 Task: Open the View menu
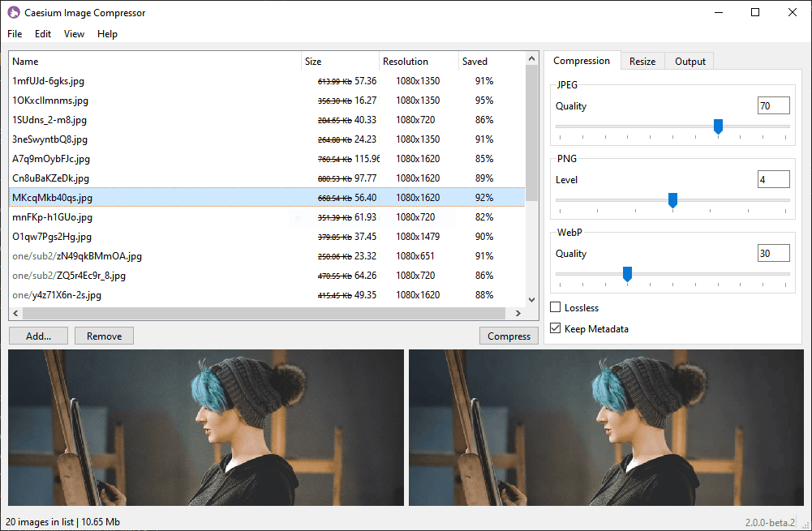[x=74, y=34]
